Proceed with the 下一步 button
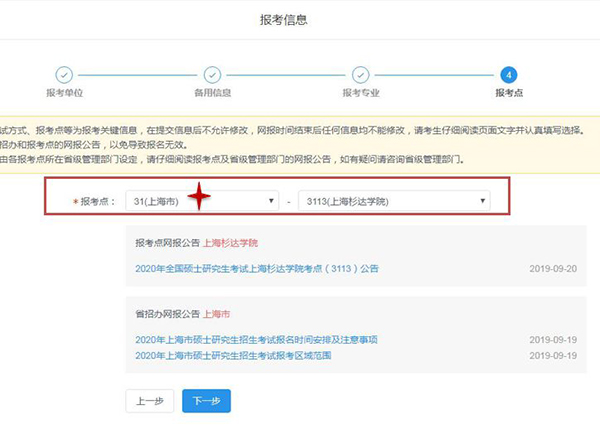The width and height of the screenshot is (600, 434). coord(206,401)
